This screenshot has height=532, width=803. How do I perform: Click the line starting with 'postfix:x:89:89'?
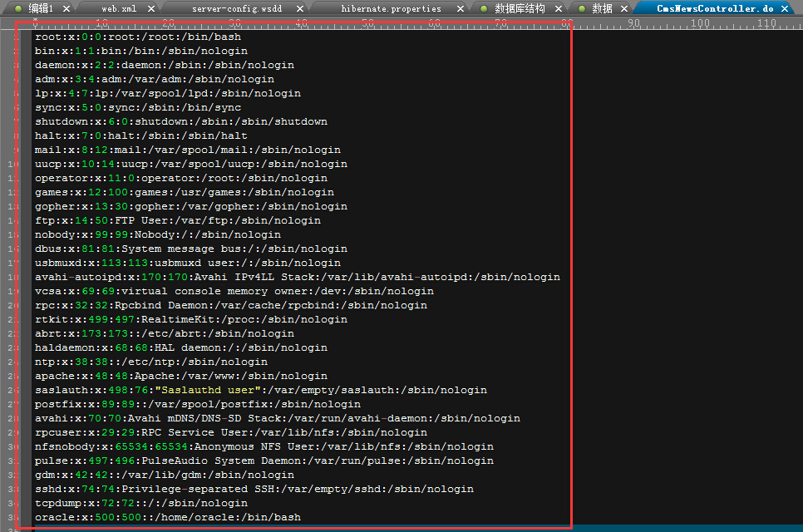(198, 405)
